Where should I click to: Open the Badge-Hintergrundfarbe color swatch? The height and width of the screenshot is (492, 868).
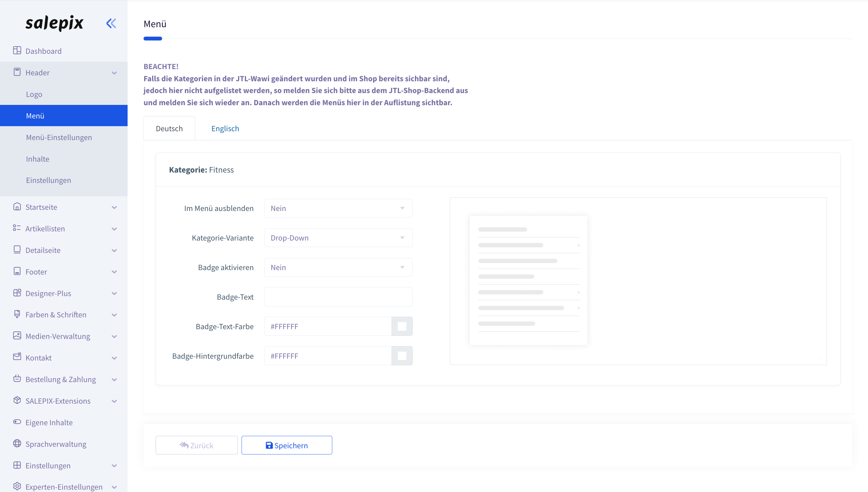[x=402, y=356]
